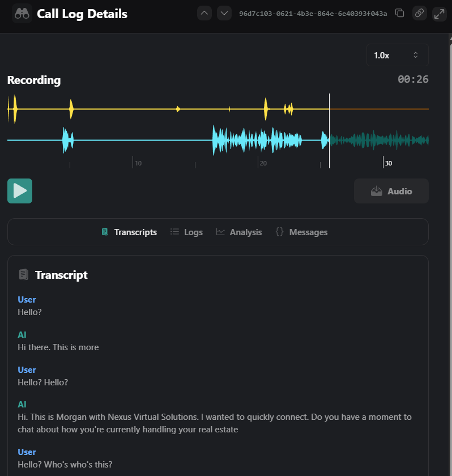Go to previous call log with up chevron
The width and height of the screenshot is (452, 476).
[x=204, y=14]
